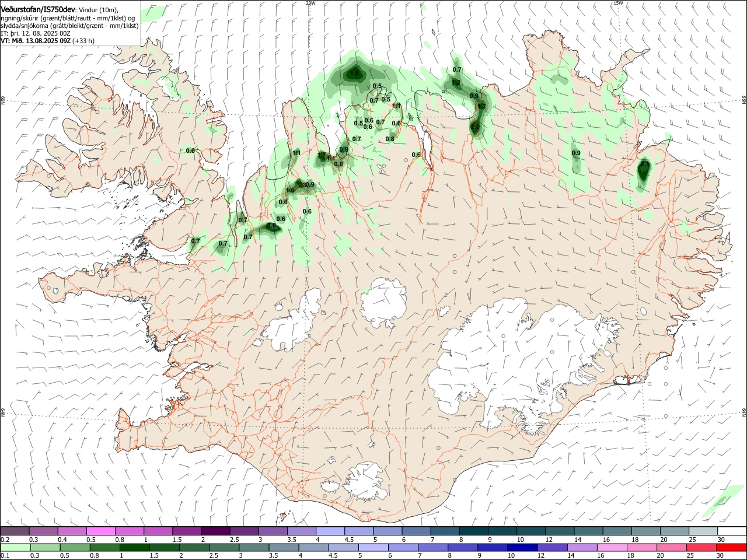Click the '(+33 h)' forecast offset text
Image resolution: width=747 pixels, height=560 pixels.
pos(83,41)
